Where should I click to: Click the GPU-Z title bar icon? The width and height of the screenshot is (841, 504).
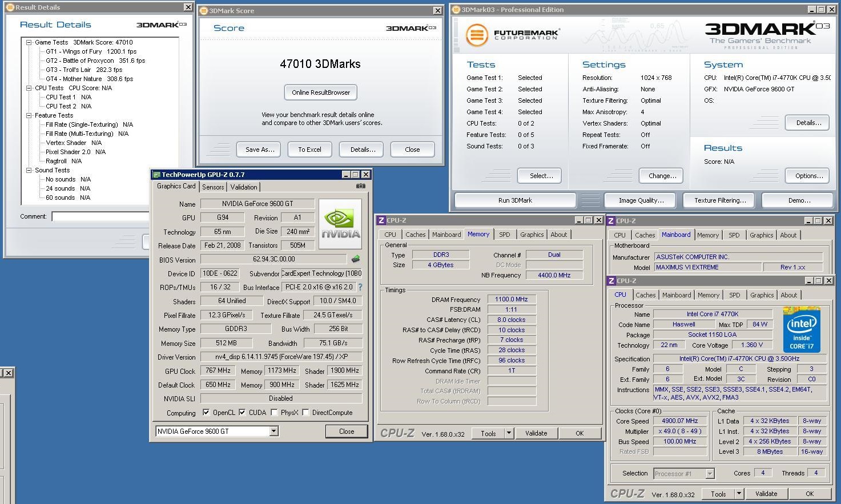156,175
